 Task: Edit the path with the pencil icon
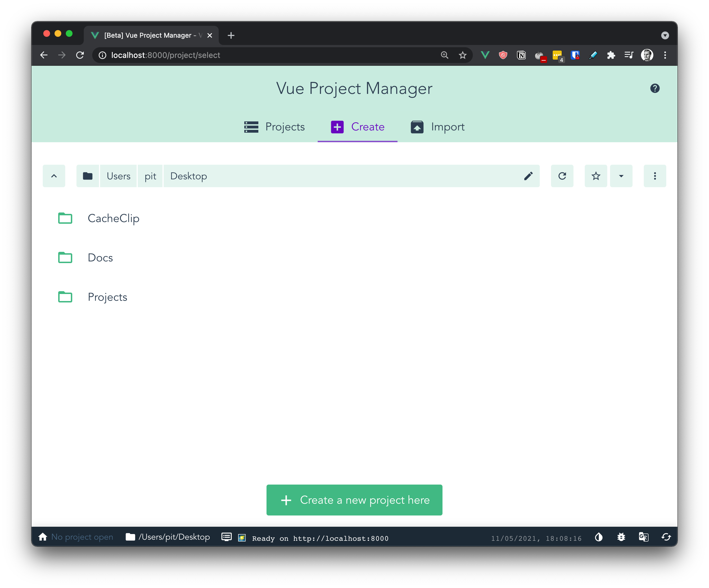[528, 176]
